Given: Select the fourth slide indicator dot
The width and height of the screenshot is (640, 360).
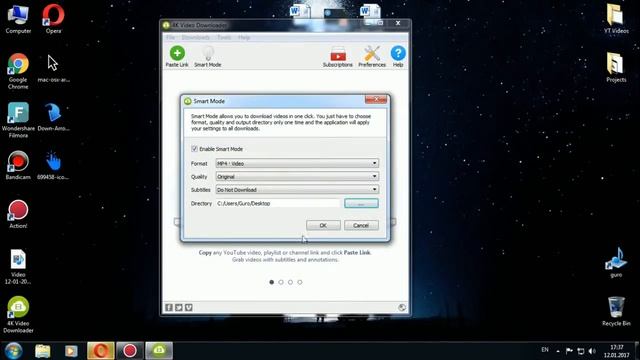Looking at the screenshot, I should 300,282.
